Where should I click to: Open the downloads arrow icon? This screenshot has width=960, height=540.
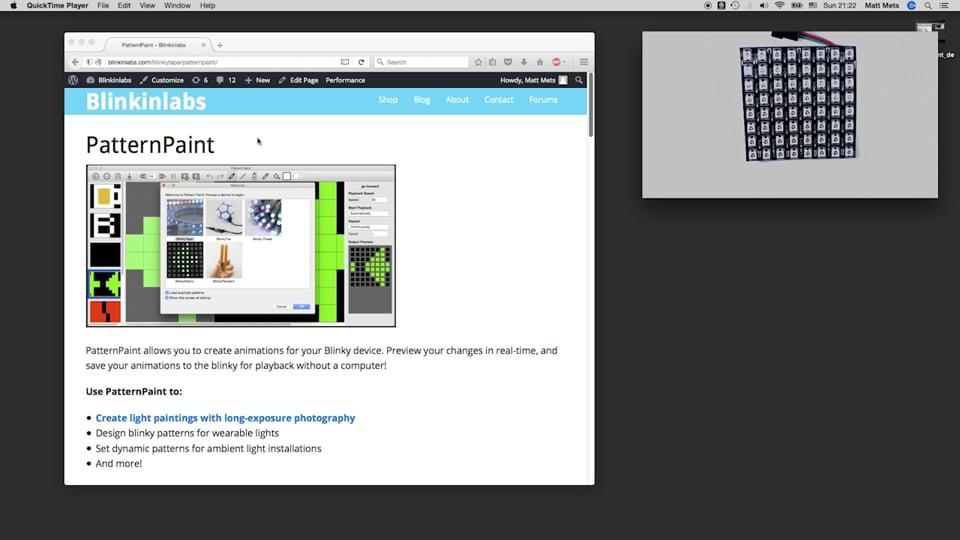tap(524, 62)
